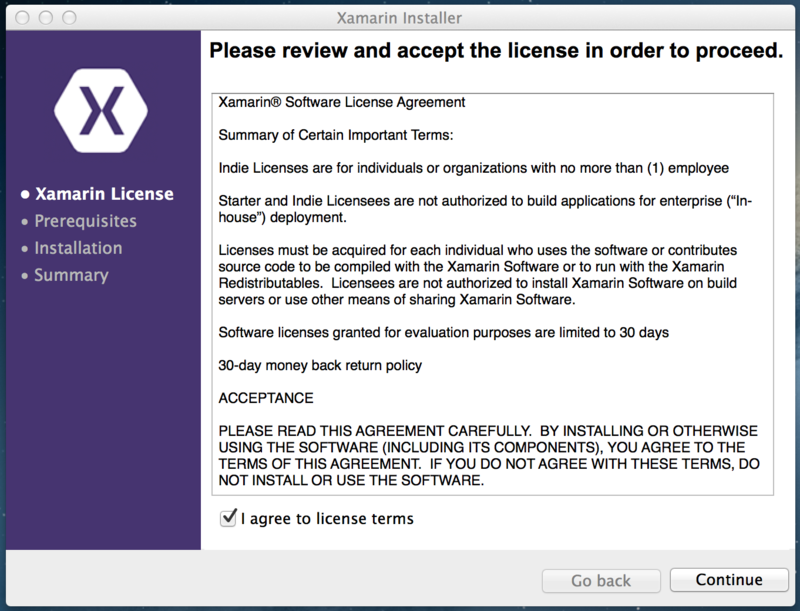Close the Xamarin Installer window
Viewport: 800px width, 611px height.
[x=22, y=18]
